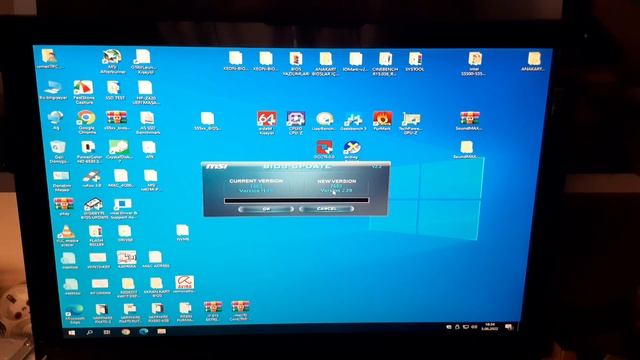Open the MAC ADRESS file on the desktop
The width and height of the screenshot is (640, 360).
coord(156,259)
